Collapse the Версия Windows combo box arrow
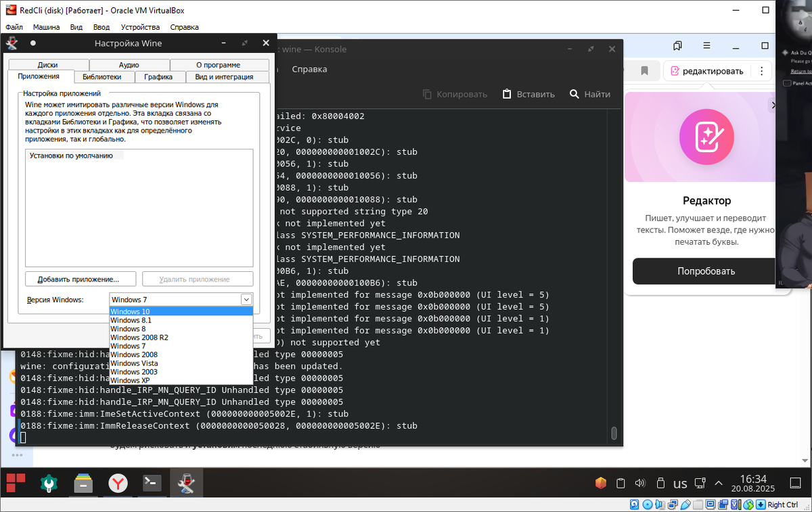Screen dimensions: 812x512 tap(246, 300)
